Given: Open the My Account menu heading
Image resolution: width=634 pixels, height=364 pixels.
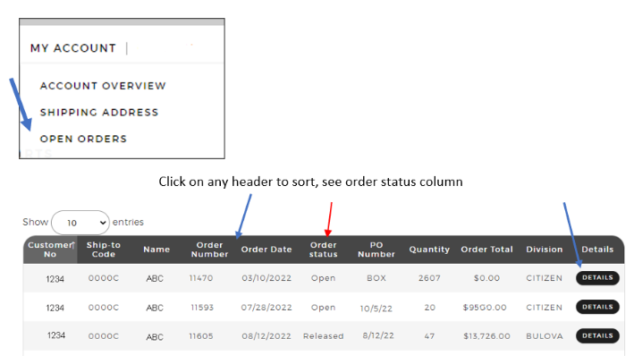Looking at the screenshot, I should [x=73, y=48].
